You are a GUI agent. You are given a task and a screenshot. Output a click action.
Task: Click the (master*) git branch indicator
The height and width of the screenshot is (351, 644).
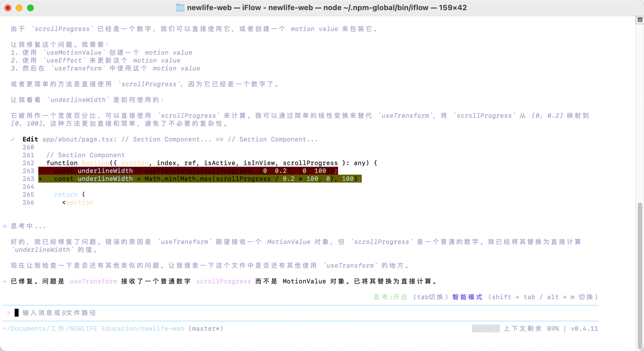coord(206,329)
